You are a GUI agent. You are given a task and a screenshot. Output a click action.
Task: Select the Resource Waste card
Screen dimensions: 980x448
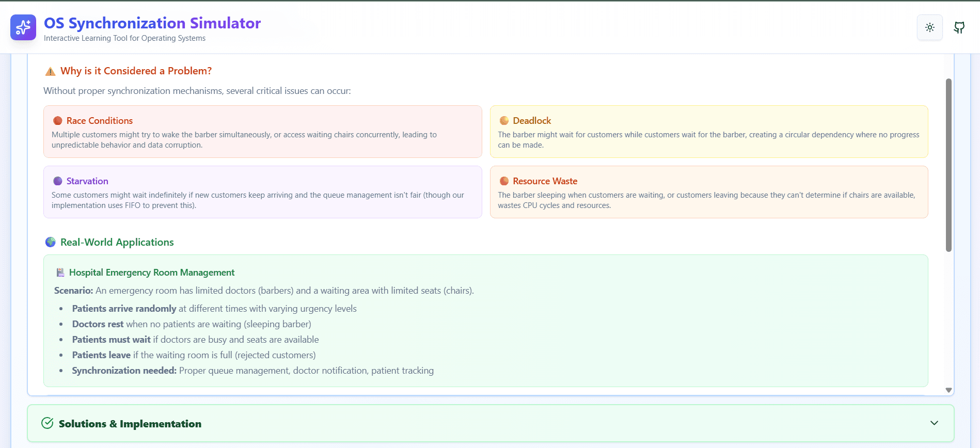click(709, 192)
